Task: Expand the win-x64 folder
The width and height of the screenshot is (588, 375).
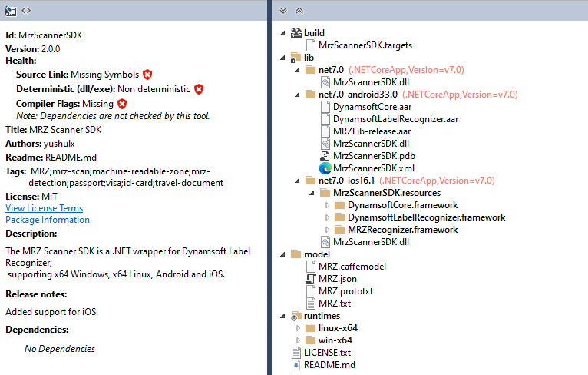Action: 298,340
